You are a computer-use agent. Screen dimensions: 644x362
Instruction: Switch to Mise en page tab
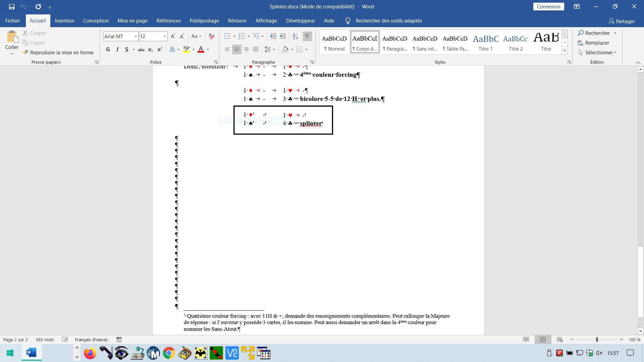132,21
